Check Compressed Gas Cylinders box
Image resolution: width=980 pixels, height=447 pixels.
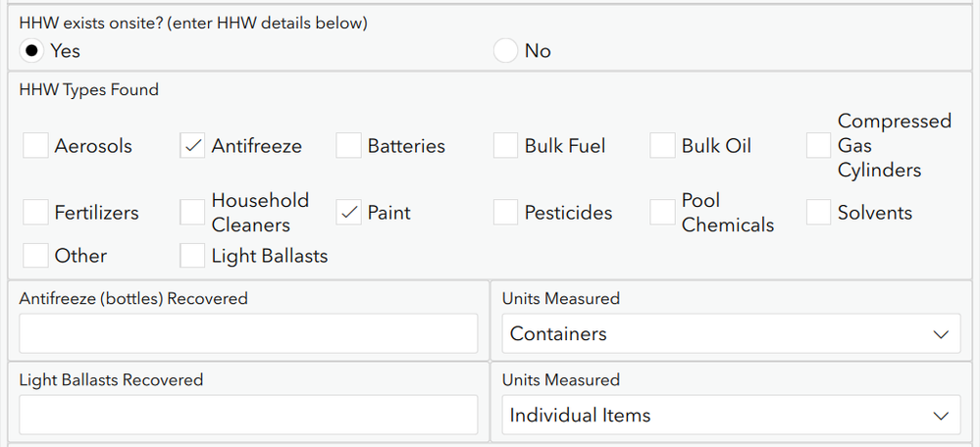click(819, 146)
